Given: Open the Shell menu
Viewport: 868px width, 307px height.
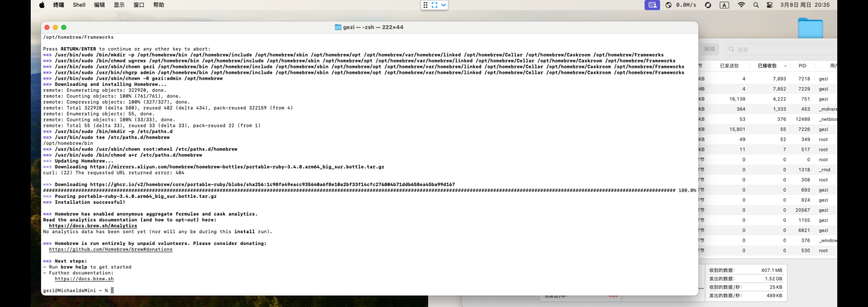Looking at the screenshot, I should click(x=79, y=5).
